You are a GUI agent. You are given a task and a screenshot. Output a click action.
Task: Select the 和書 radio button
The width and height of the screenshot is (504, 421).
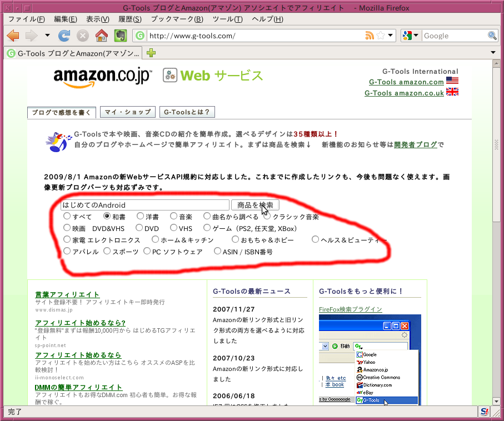[x=107, y=215]
